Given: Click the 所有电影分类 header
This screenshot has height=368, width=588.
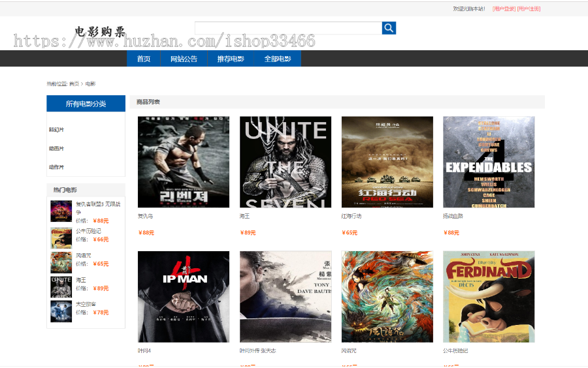Looking at the screenshot, I should tap(86, 104).
